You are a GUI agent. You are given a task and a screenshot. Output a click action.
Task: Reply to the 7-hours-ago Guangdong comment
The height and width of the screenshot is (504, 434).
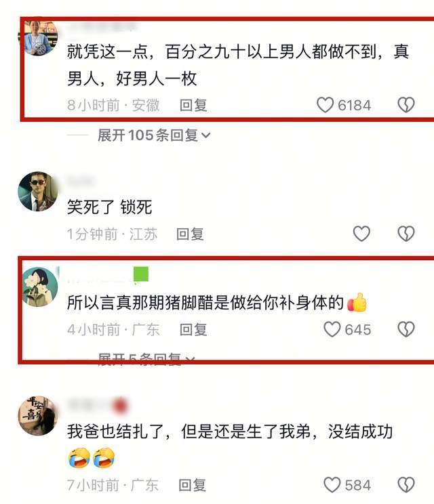click(x=192, y=485)
